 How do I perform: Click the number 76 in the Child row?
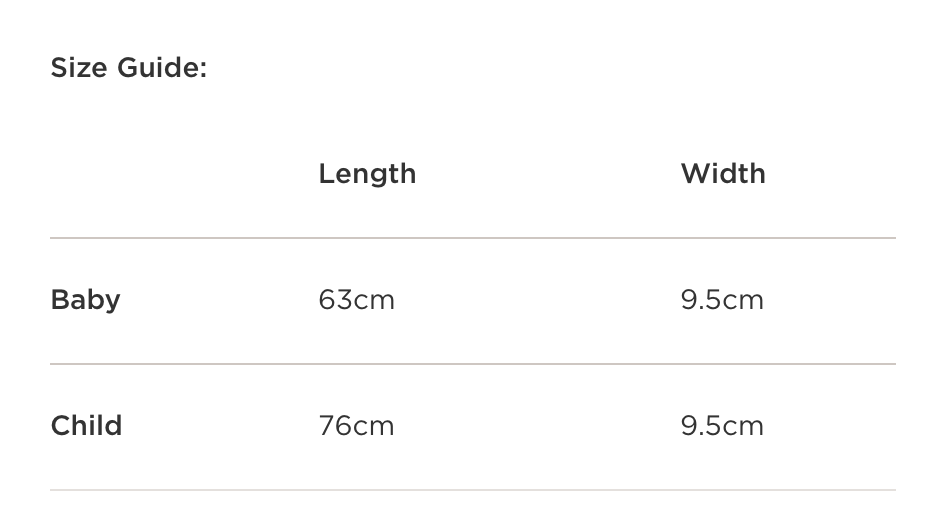[336, 426]
